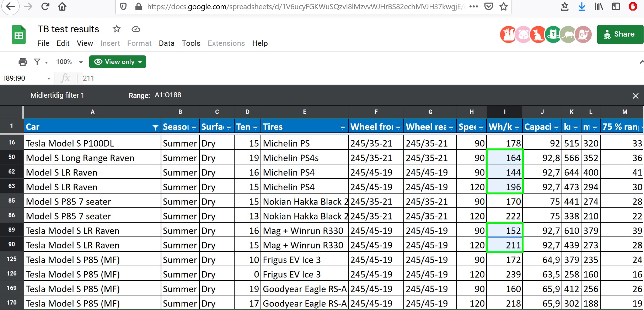
Task: Select row 89 header
Action: coord(12,230)
